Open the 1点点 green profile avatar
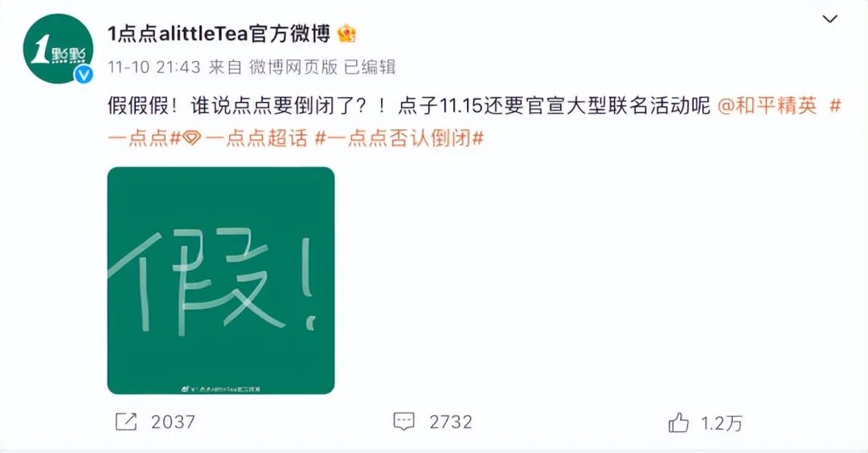The width and height of the screenshot is (868, 453). [x=58, y=49]
